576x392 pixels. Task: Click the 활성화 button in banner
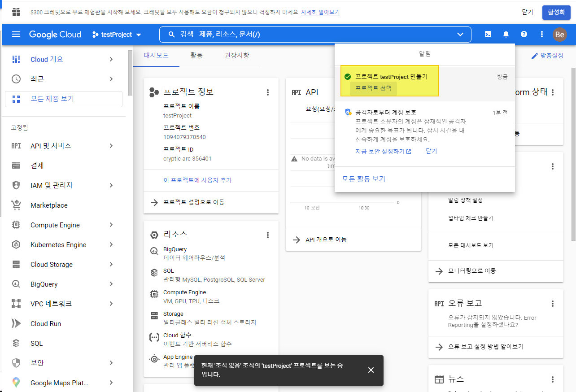(x=556, y=13)
